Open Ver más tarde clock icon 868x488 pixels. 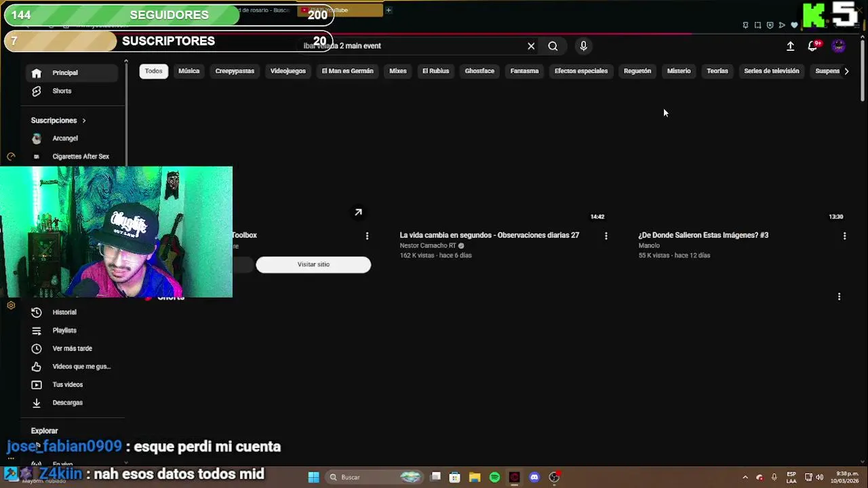(37, 348)
